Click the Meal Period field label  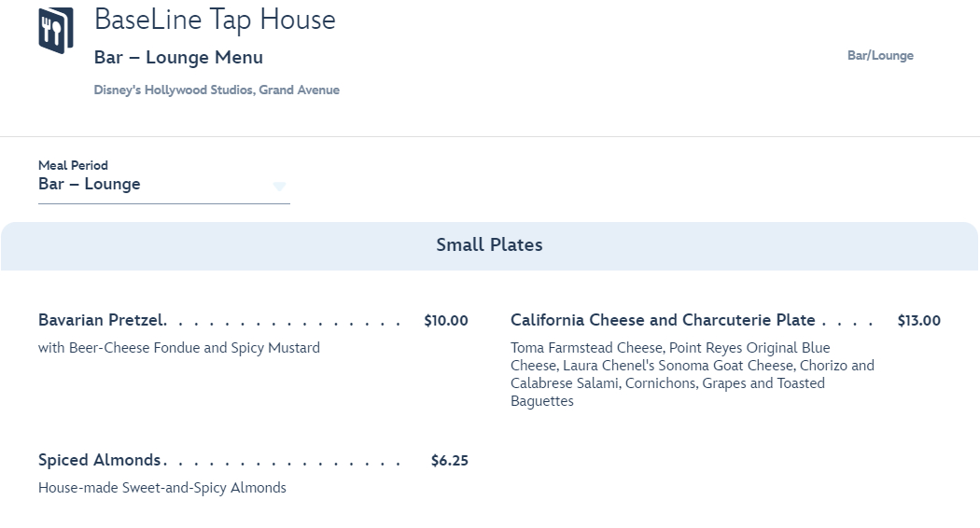[73, 165]
